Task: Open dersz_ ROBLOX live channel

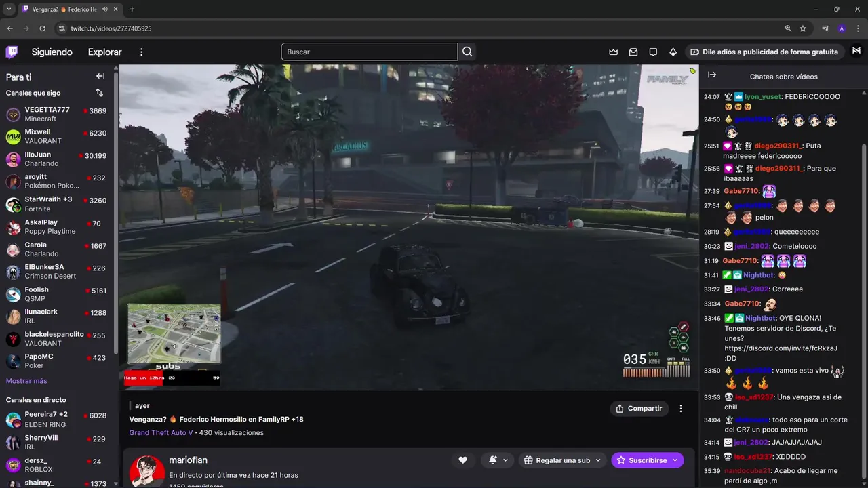Action: (56, 464)
